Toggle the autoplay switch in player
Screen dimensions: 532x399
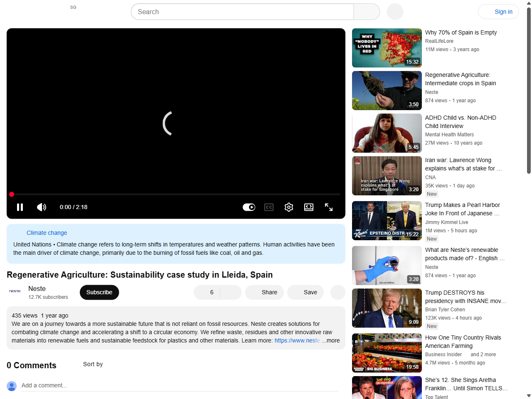point(249,207)
